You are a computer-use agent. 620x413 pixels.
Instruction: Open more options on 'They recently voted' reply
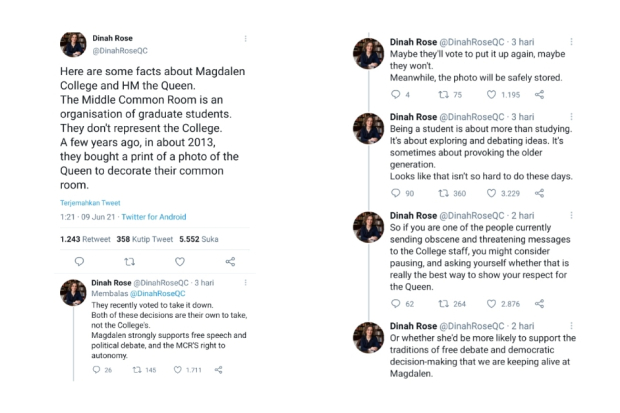(246, 282)
